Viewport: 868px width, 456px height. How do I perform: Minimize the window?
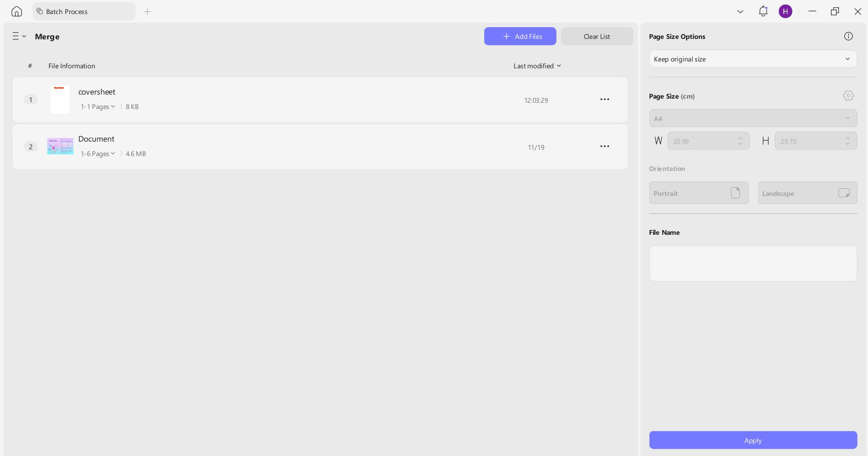812,11
